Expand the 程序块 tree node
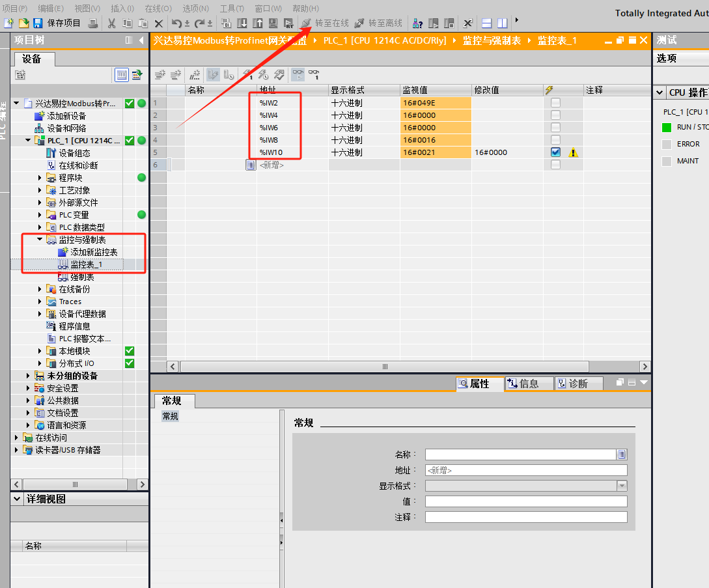This screenshot has width=709, height=588. [x=40, y=178]
